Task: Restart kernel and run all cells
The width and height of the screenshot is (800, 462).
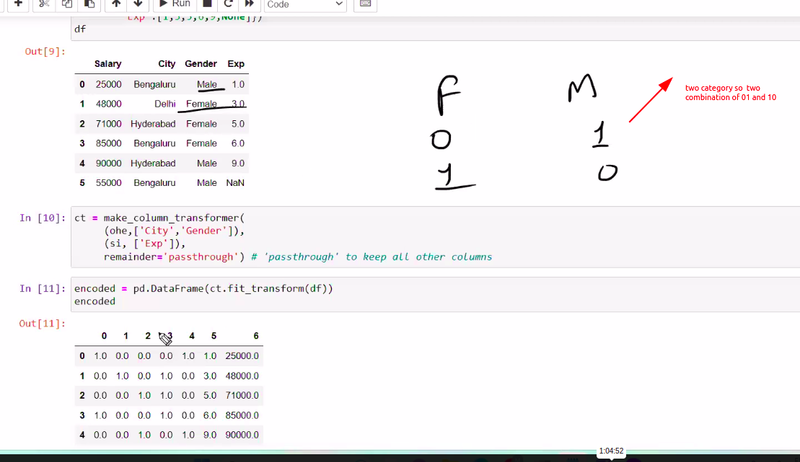Action: 248,4
